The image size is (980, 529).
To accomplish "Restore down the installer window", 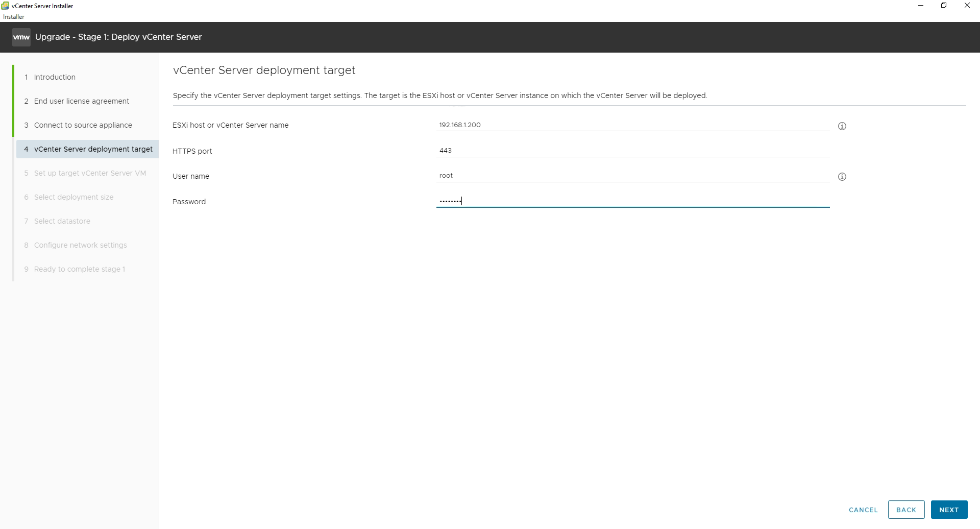I will tap(944, 6).
